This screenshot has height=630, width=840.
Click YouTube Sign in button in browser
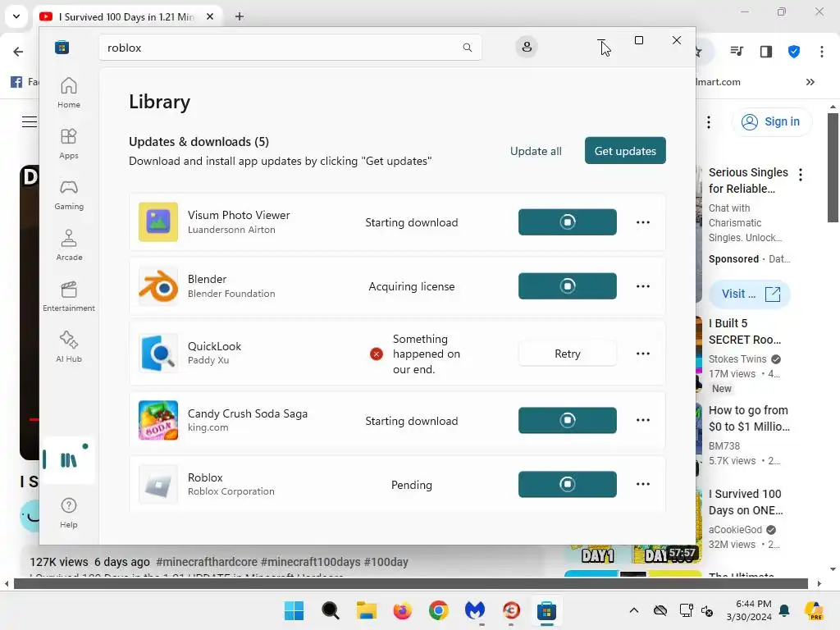(772, 122)
